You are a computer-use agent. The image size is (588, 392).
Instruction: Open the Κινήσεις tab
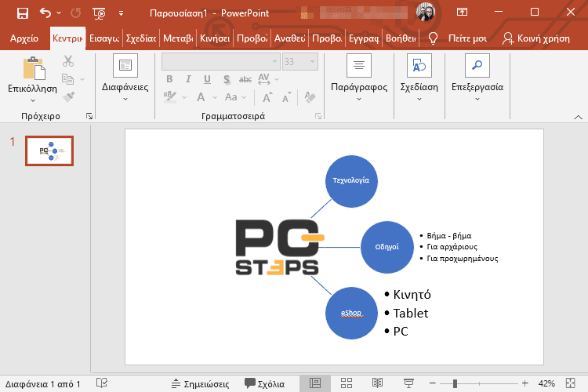[215, 38]
